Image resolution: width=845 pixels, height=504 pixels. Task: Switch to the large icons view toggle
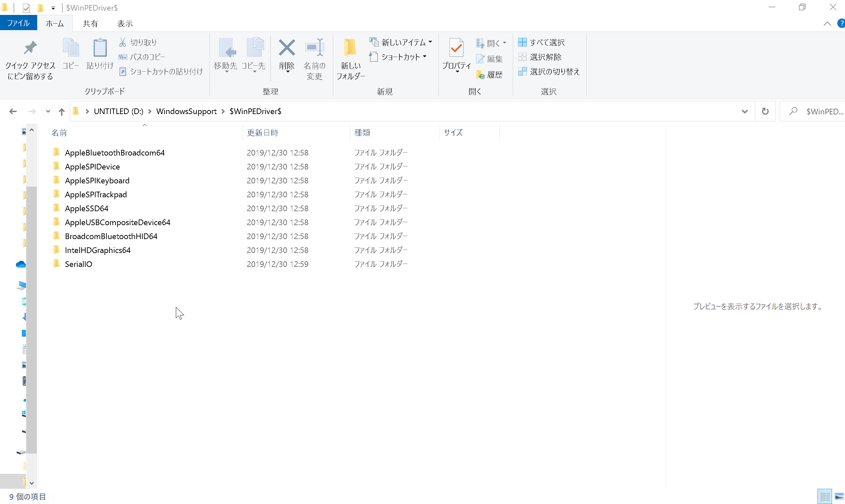click(x=839, y=496)
